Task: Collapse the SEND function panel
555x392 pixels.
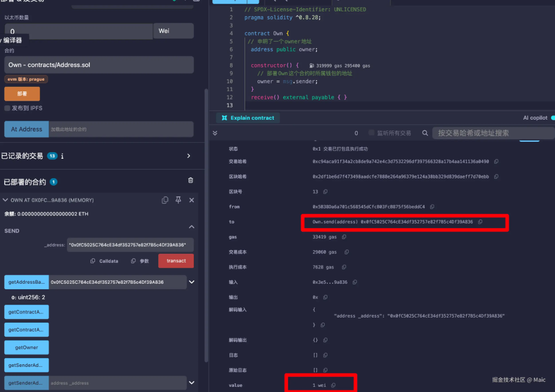Action: click(192, 227)
